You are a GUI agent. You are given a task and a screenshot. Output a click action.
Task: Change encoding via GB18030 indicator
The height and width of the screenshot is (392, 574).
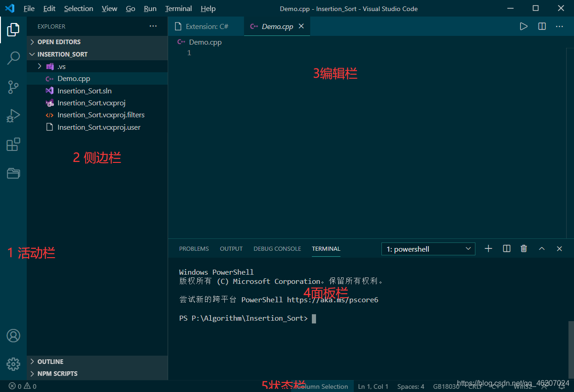pos(446,386)
